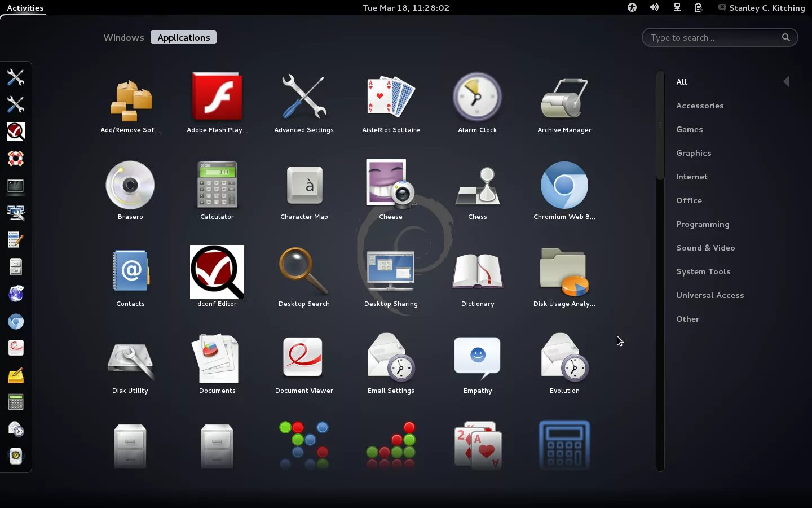The width and height of the screenshot is (812, 508).
Task: Filter apps by Games category
Action: click(x=690, y=129)
